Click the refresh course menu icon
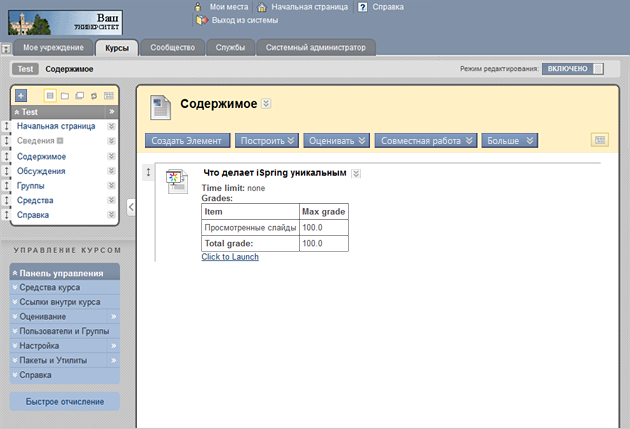 pos(94,96)
